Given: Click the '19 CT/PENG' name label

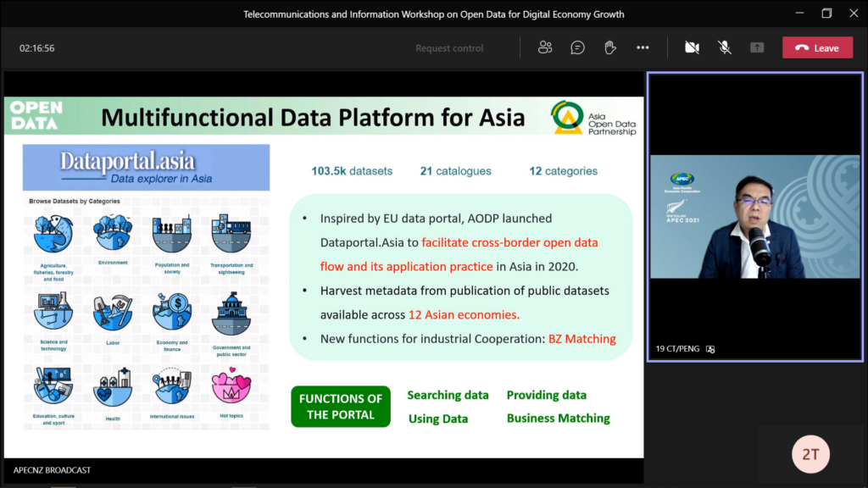Looking at the screenshot, I should 677,349.
